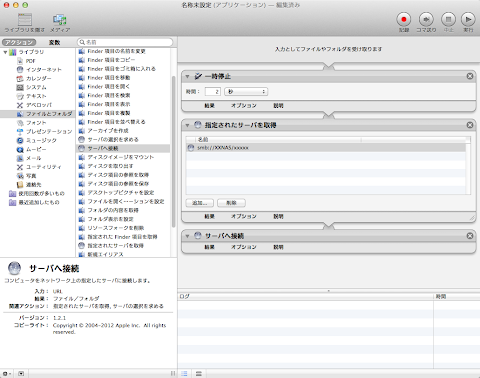Select the smb://XXNAS server row
Image resolution: width=480 pixels, height=378 pixels.
326,148
